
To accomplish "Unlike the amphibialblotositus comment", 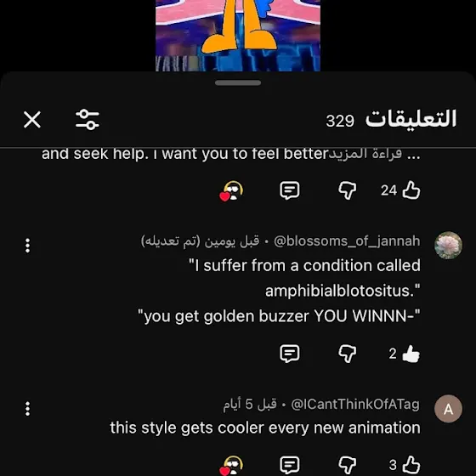I will click(x=411, y=354).
